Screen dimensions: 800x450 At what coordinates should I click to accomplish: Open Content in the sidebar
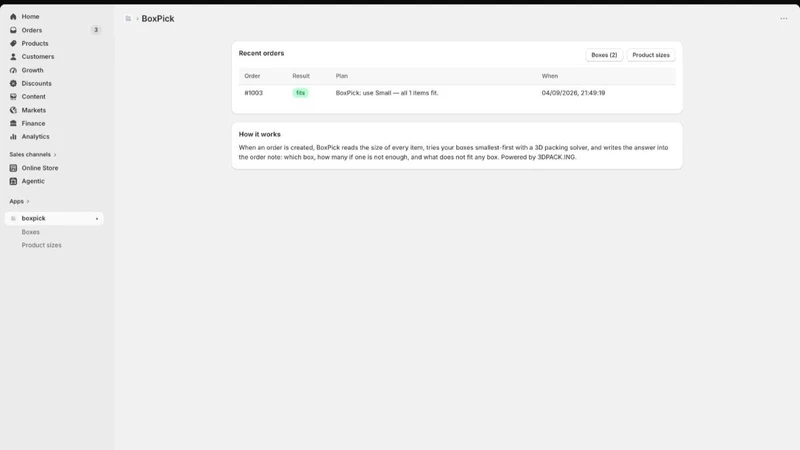tap(33, 96)
